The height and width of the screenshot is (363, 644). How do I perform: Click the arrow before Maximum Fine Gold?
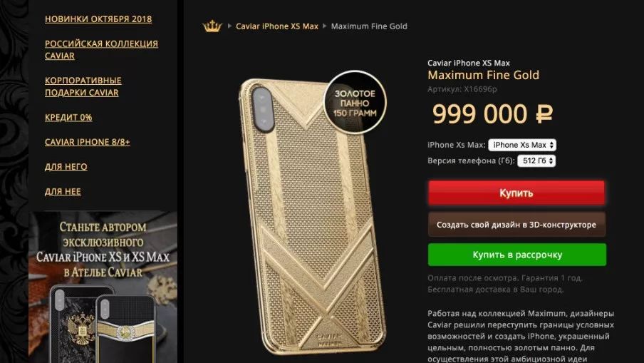click(x=324, y=26)
